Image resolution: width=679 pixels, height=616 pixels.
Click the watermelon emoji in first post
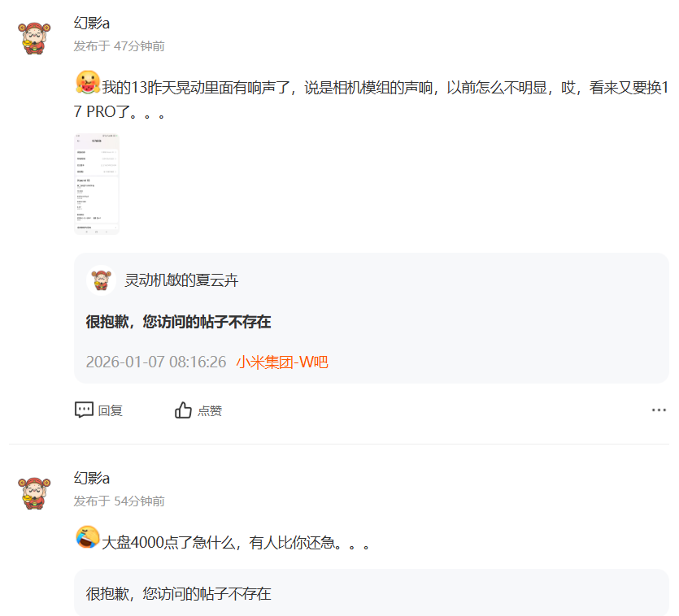coord(88,82)
